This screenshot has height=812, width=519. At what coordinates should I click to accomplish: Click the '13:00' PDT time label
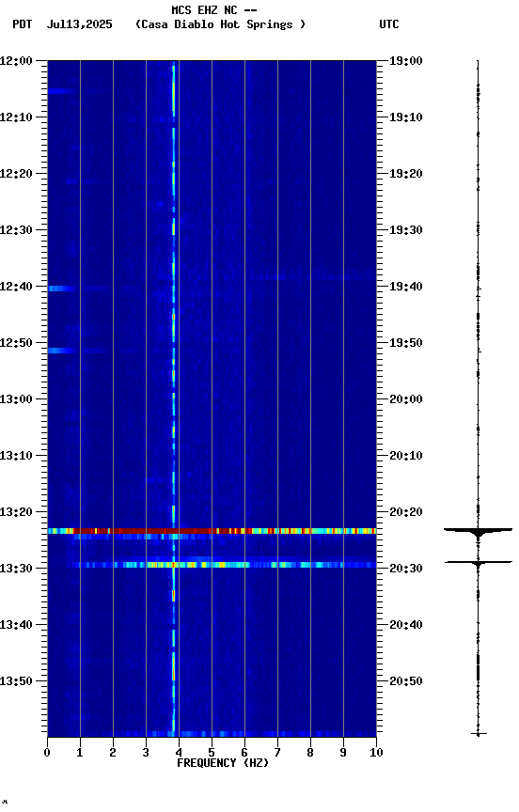click(x=16, y=399)
